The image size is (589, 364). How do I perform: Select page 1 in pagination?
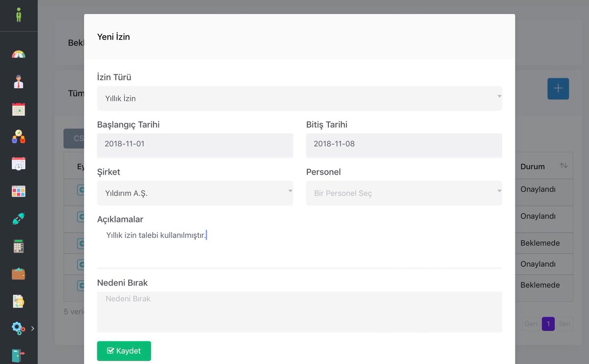point(548,324)
